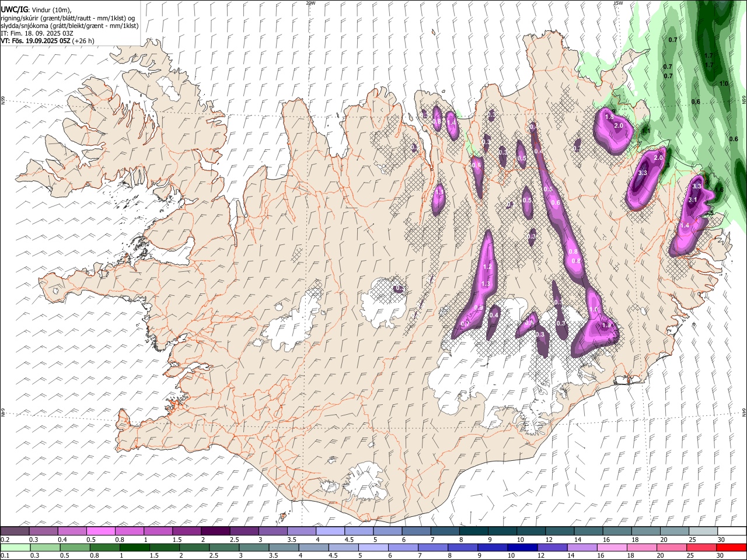Click the '1.2' snowfall value on the map
Image resolution: width=747 pixels, height=560 pixels.
point(487,267)
